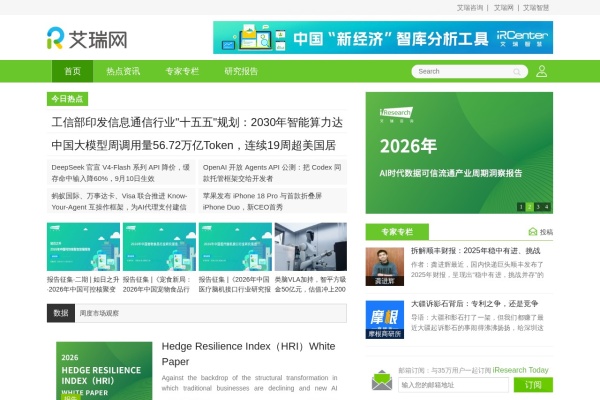Click the 输入您的邮箱地址 email field
The image size is (600, 400).
(x=453, y=385)
